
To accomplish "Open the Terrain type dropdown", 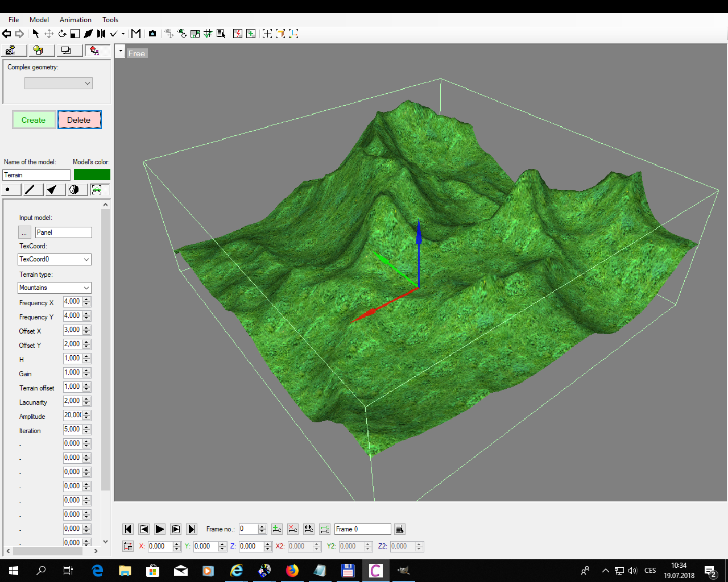I will click(x=55, y=288).
